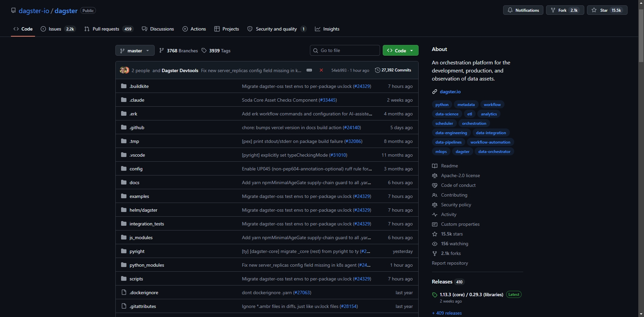644x317 pixels.
Task: Open the green Code dropdown button
Action: tap(400, 51)
